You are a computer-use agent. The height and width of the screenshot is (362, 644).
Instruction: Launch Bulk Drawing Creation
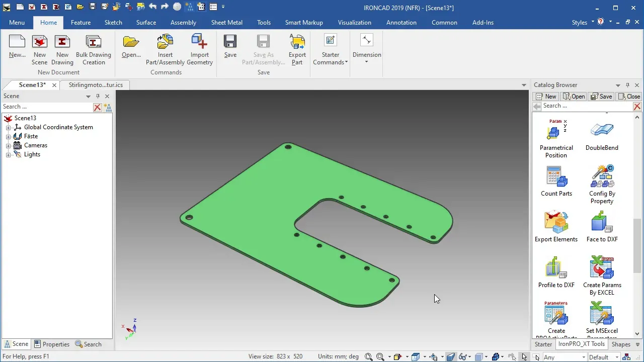pos(94,50)
